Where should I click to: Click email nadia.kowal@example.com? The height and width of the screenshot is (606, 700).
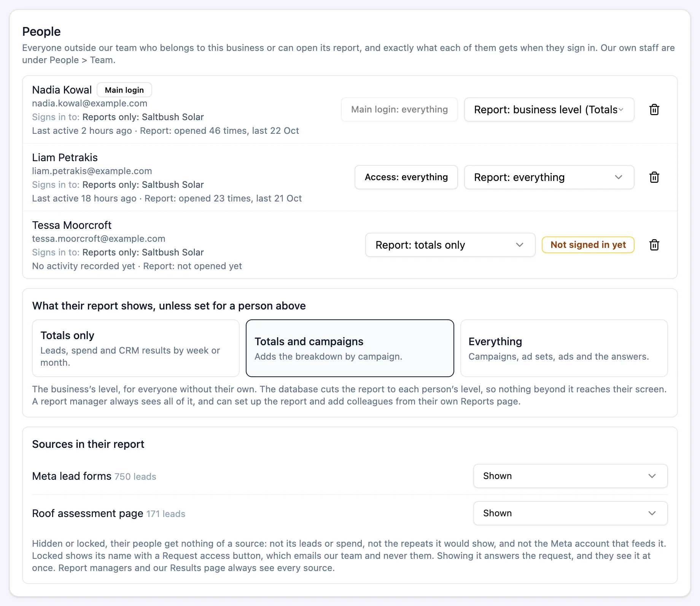pyautogui.click(x=89, y=103)
